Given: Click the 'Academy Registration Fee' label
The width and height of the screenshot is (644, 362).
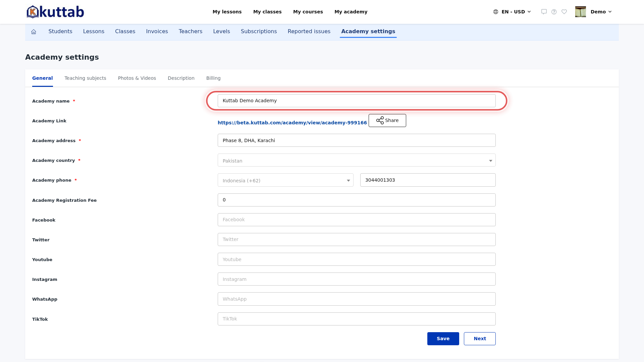Looking at the screenshot, I should [x=64, y=200].
